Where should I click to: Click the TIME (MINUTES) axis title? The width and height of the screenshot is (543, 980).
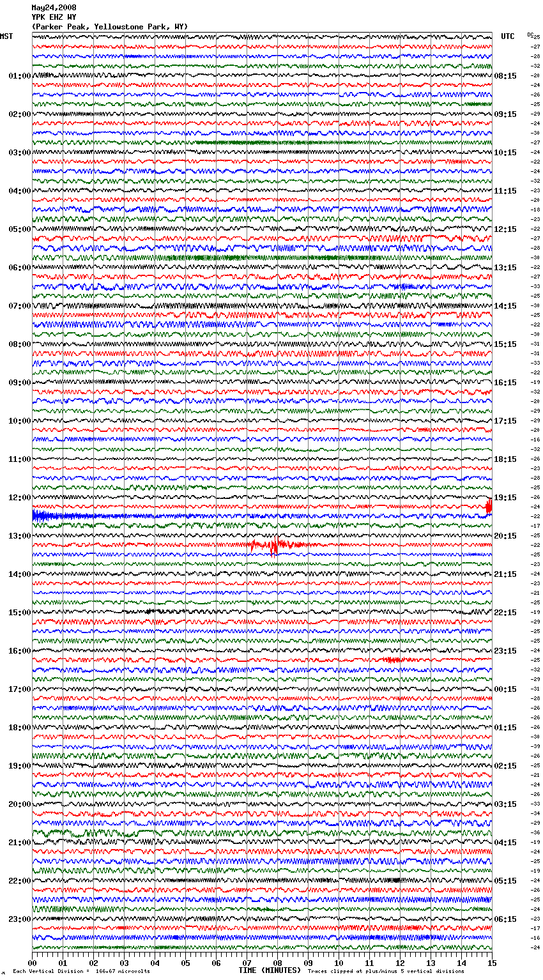[x=270, y=970]
